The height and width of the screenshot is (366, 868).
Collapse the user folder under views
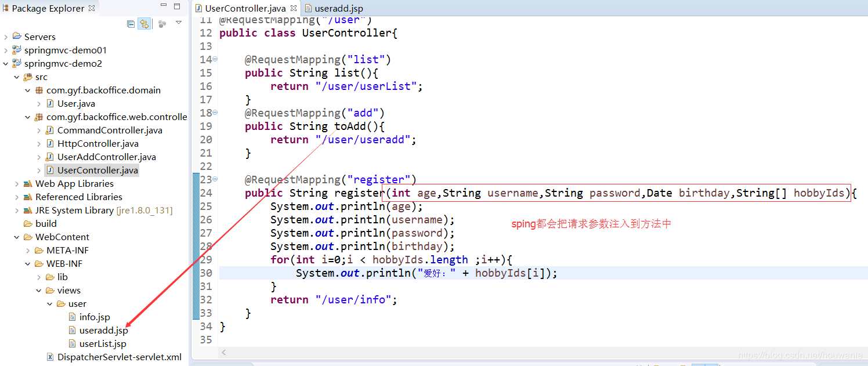(49, 303)
